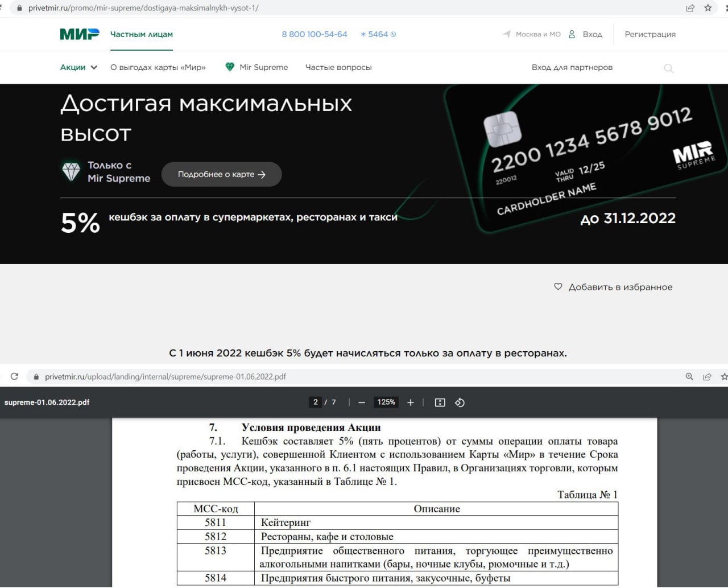This screenshot has height=588, width=728.
Task: Click the Вход для партнеров link
Action: 572,67
